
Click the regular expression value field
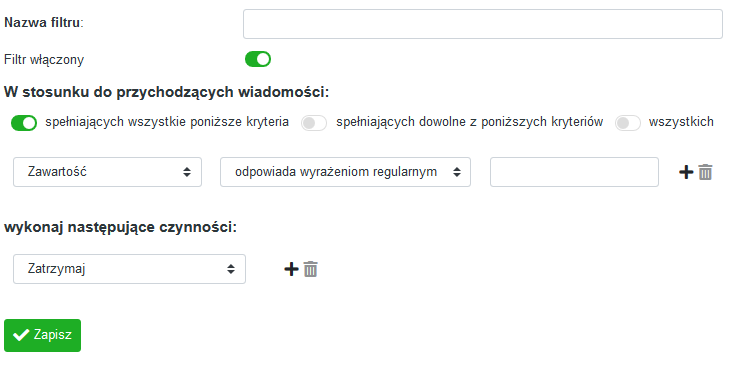[x=574, y=172]
